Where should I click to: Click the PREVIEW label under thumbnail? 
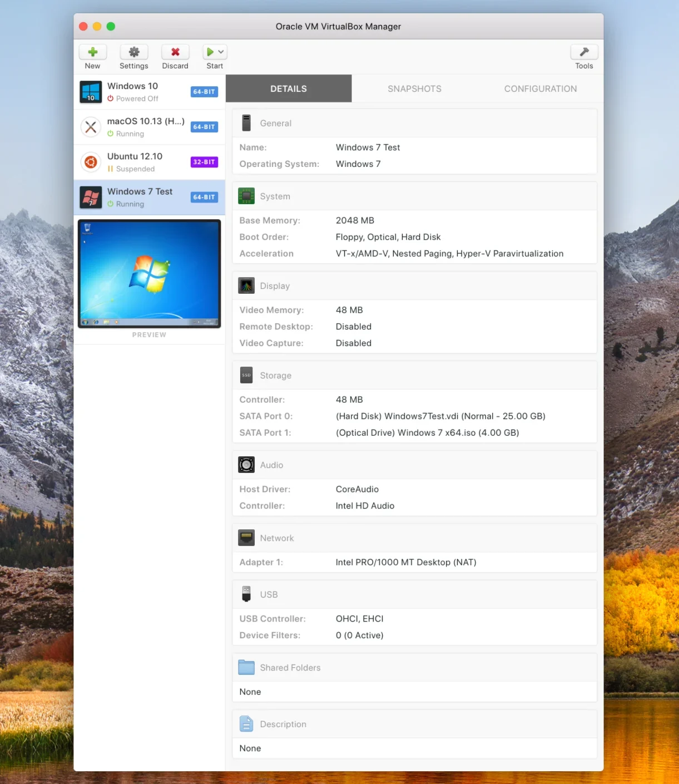click(149, 335)
